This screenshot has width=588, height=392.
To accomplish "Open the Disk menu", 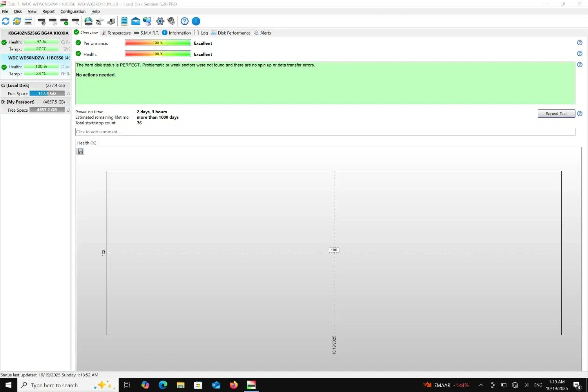I will click(x=18, y=11).
